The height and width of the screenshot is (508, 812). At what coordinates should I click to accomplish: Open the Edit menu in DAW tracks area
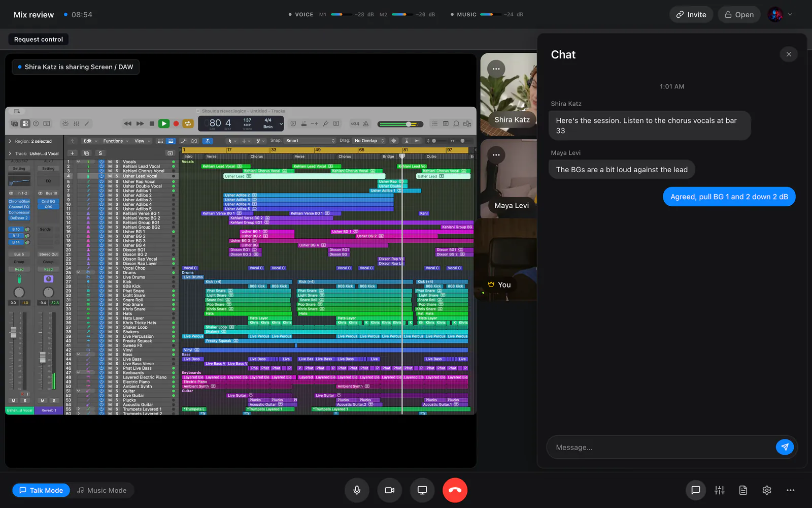(x=90, y=141)
